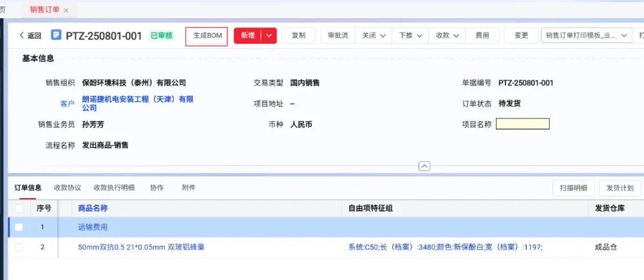Check the checkbox for row 2 50mm双抗
The width and height of the screenshot is (644, 280).
point(19,247)
